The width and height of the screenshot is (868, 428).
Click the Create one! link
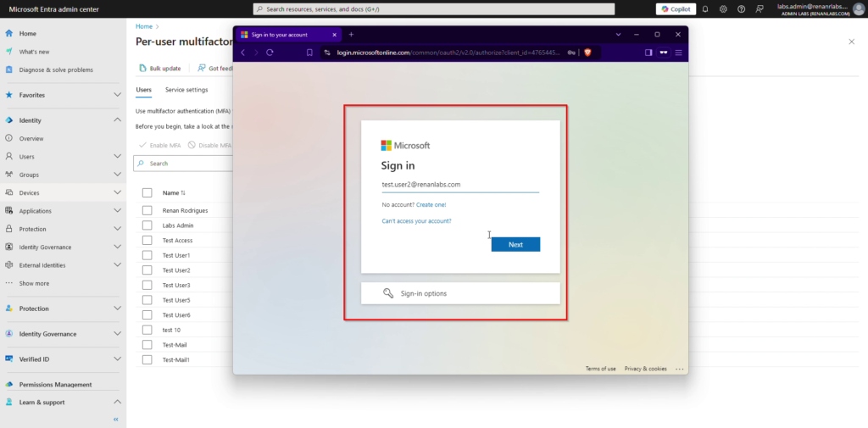tap(431, 205)
